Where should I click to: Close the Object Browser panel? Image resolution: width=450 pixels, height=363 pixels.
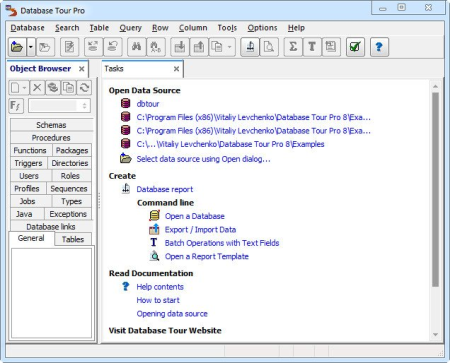81,69
